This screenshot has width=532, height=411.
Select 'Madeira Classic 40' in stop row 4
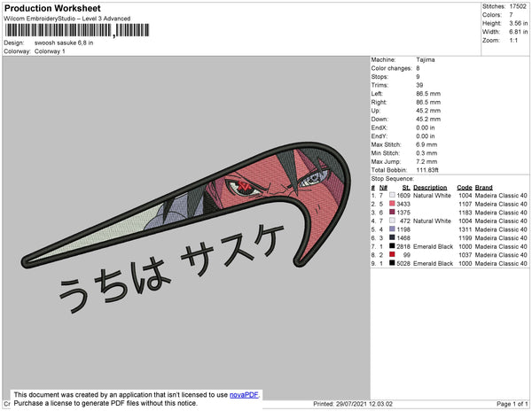click(501, 221)
